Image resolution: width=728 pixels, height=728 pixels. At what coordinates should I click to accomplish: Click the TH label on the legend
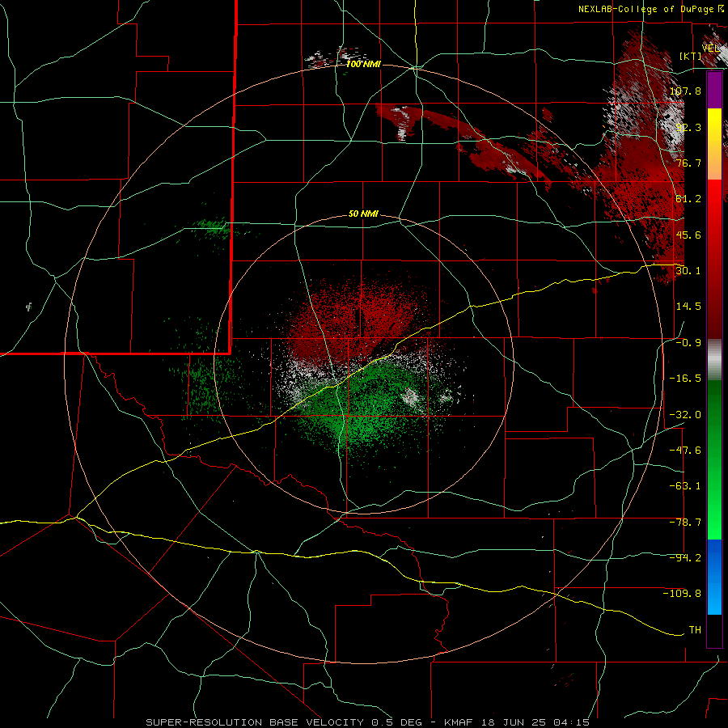(695, 630)
